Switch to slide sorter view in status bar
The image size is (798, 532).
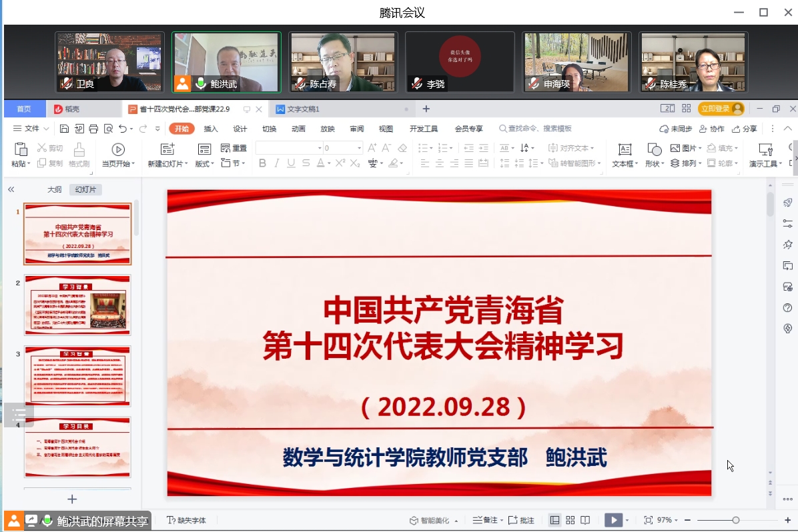[x=570, y=520]
